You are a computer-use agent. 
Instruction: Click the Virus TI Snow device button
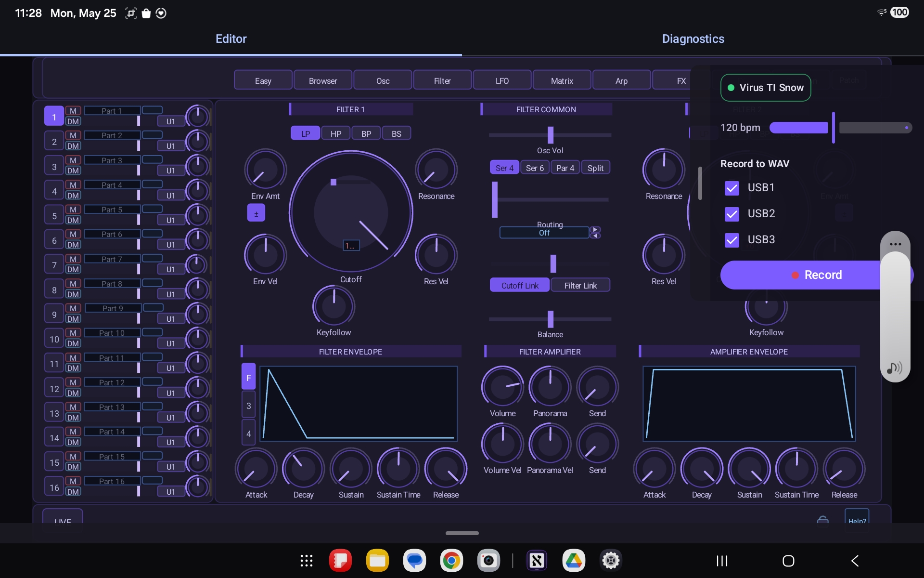point(765,88)
